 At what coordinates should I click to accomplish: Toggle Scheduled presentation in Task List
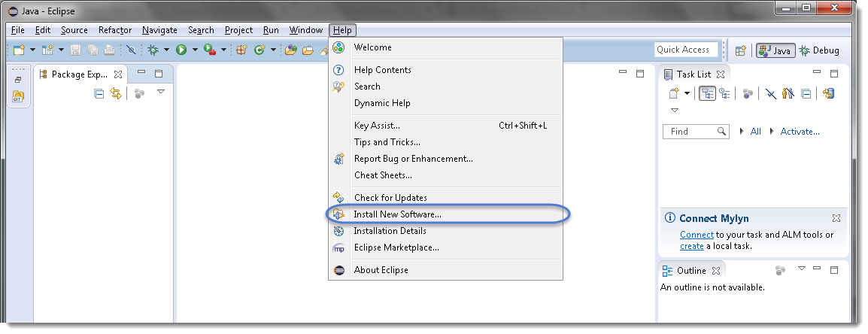(724, 93)
